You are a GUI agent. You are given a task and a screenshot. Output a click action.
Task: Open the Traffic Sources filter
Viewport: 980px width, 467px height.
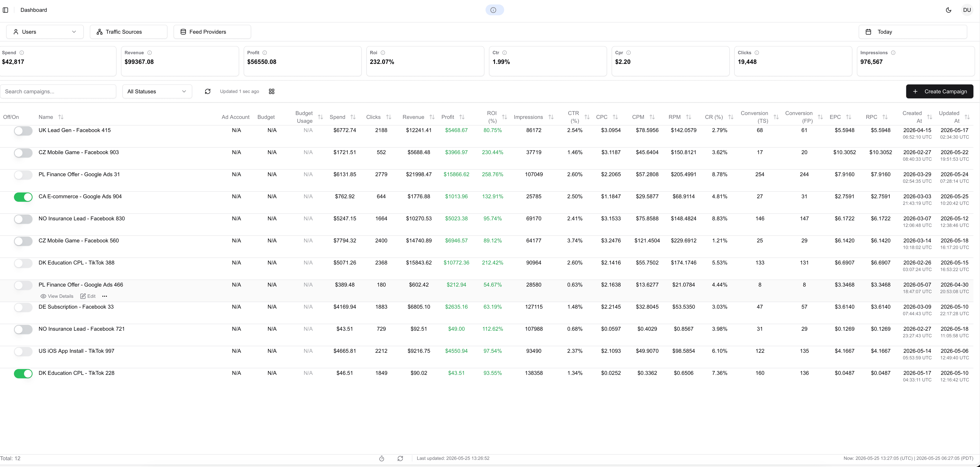[x=129, y=32]
